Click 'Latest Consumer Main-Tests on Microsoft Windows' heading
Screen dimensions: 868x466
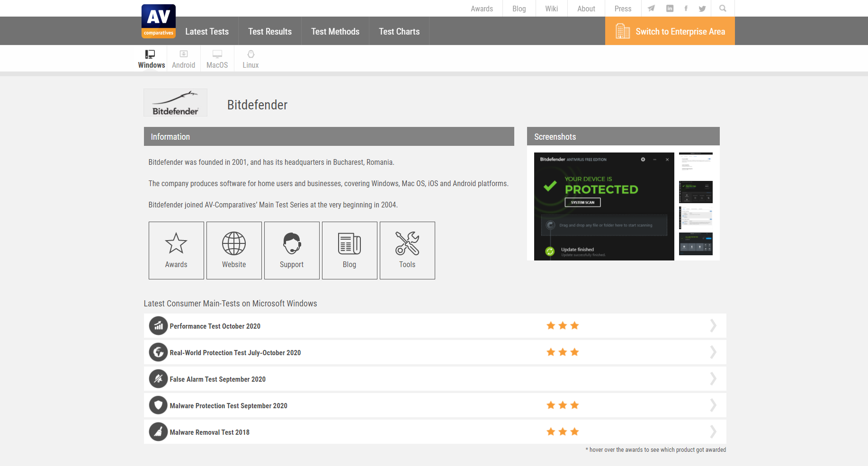tap(231, 304)
